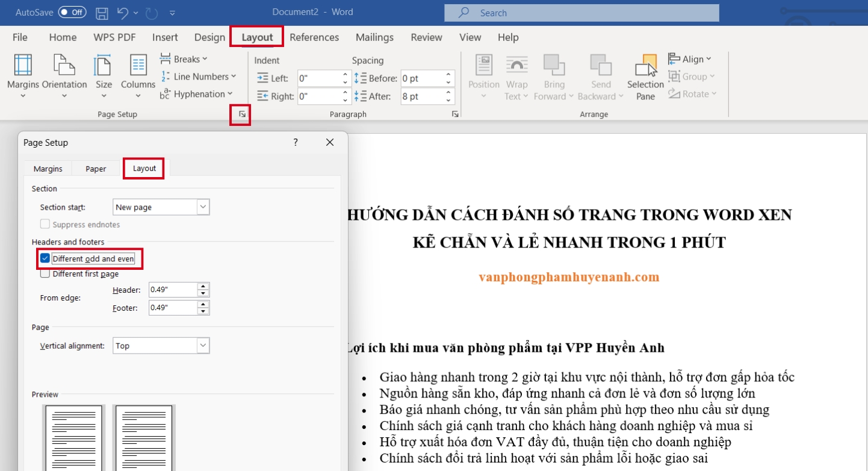Switch to the Mailings tab
Viewport: 868px width, 471px height.
374,37
